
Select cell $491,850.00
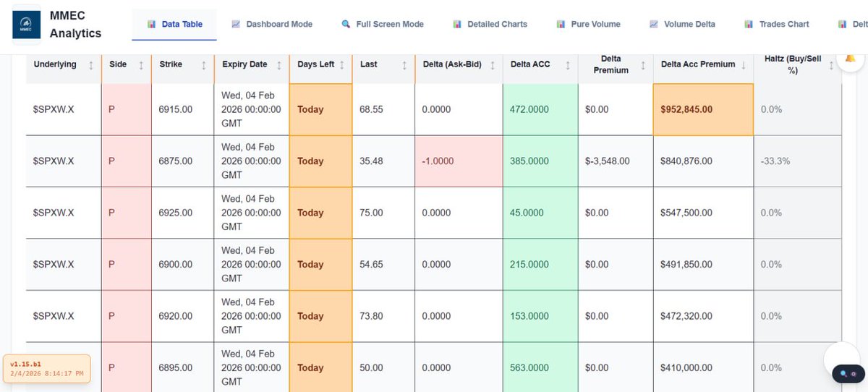703,265
